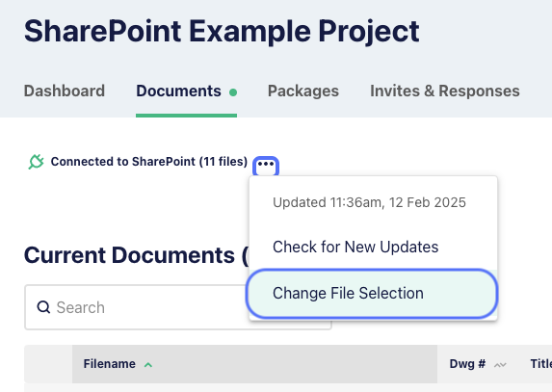
Task: Click the magnifying glass search icon
Action: [x=43, y=307]
